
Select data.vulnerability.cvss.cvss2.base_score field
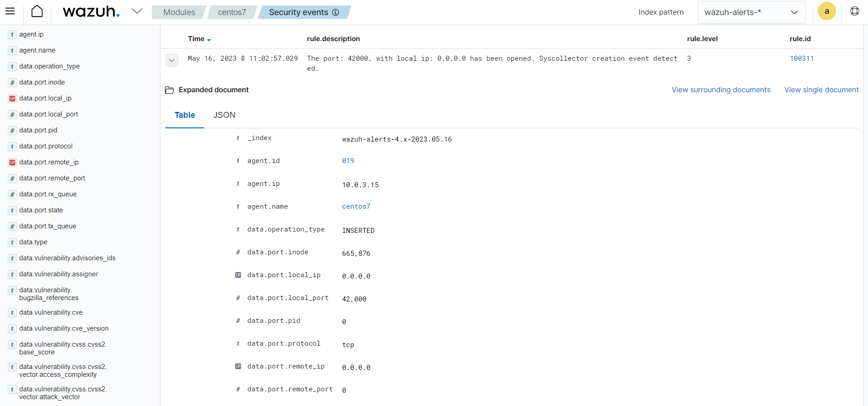pyautogui.click(x=63, y=348)
